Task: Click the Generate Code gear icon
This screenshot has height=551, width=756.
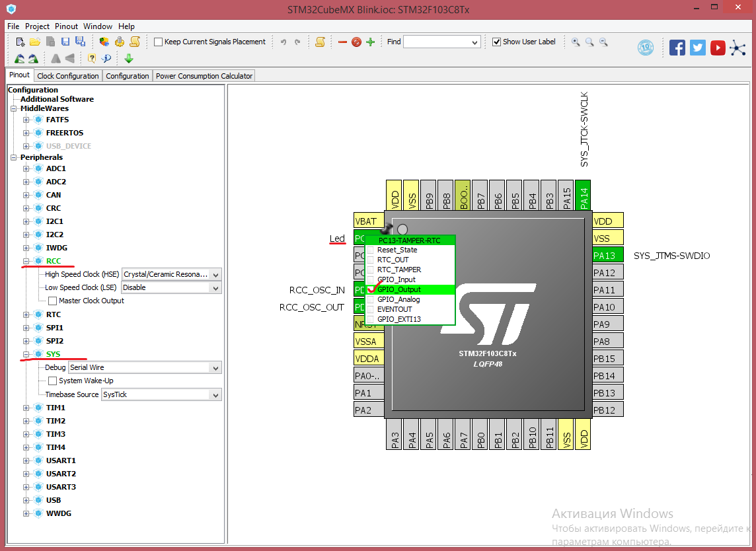Action: [x=120, y=42]
